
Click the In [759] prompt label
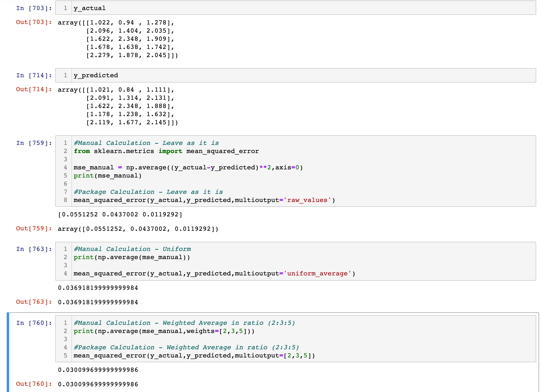[x=34, y=143]
